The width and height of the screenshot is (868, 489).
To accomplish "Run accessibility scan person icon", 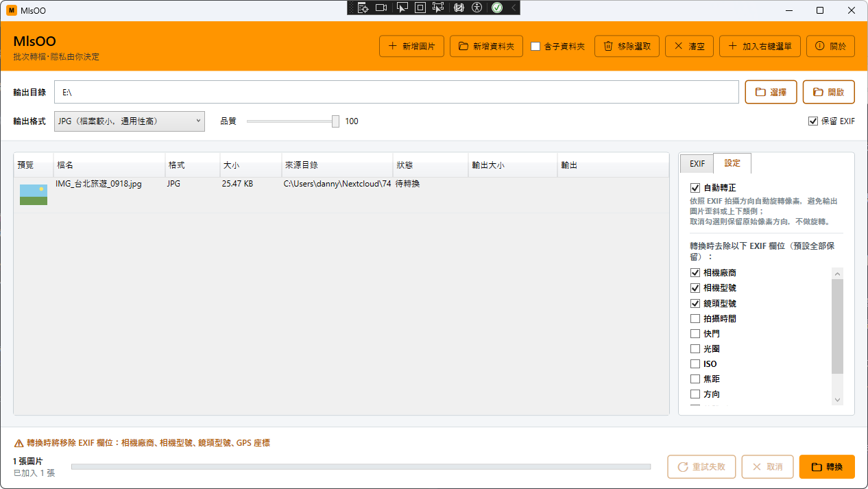I will pyautogui.click(x=477, y=8).
